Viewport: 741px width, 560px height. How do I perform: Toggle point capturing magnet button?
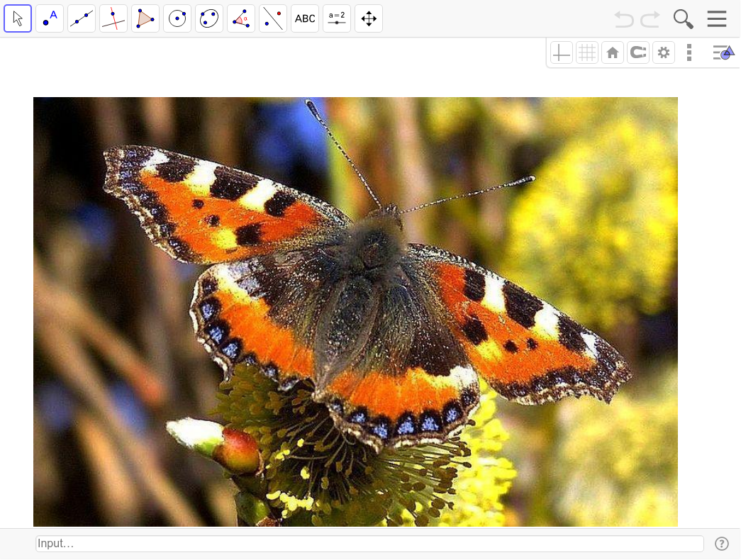pyautogui.click(x=638, y=52)
